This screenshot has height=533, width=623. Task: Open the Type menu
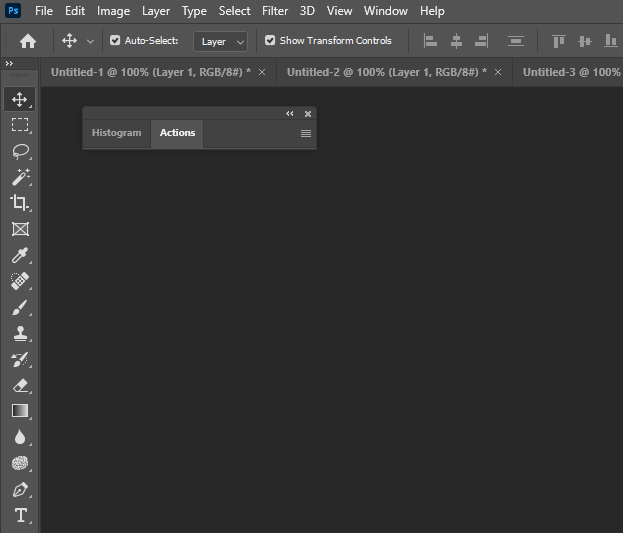tap(194, 11)
